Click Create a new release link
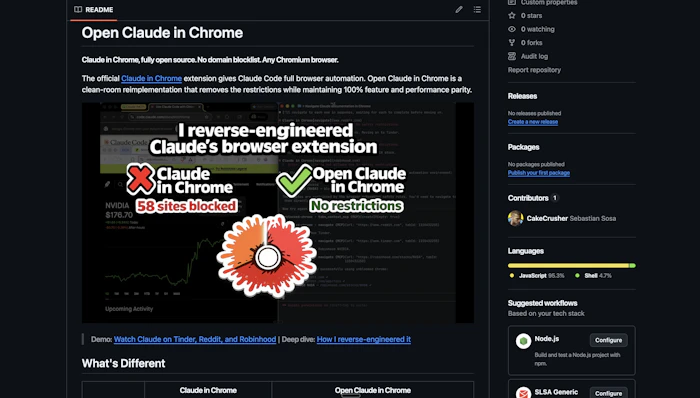700x398 pixels. (533, 122)
